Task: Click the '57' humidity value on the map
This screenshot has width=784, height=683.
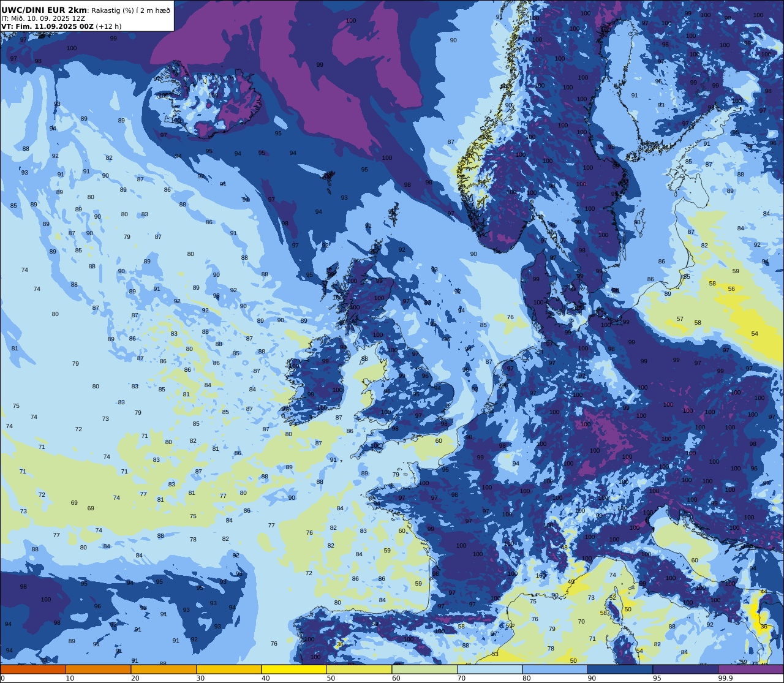Action: [680, 319]
